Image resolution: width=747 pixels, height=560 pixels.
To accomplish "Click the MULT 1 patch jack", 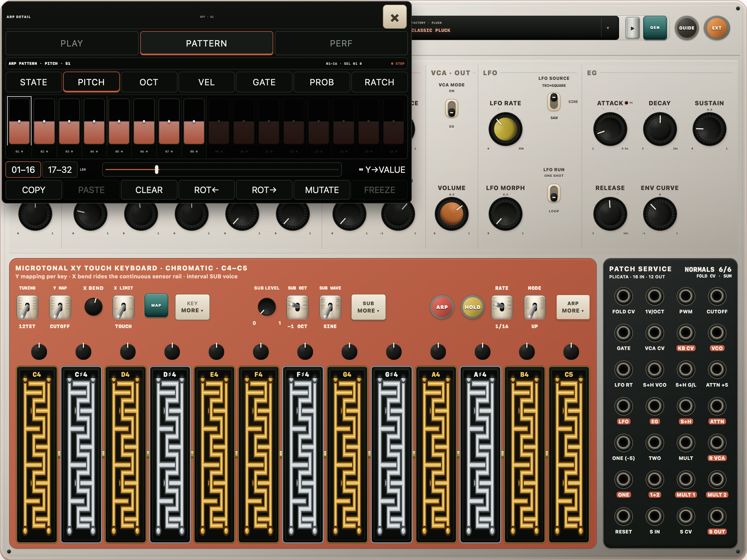I will coord(685,479).
